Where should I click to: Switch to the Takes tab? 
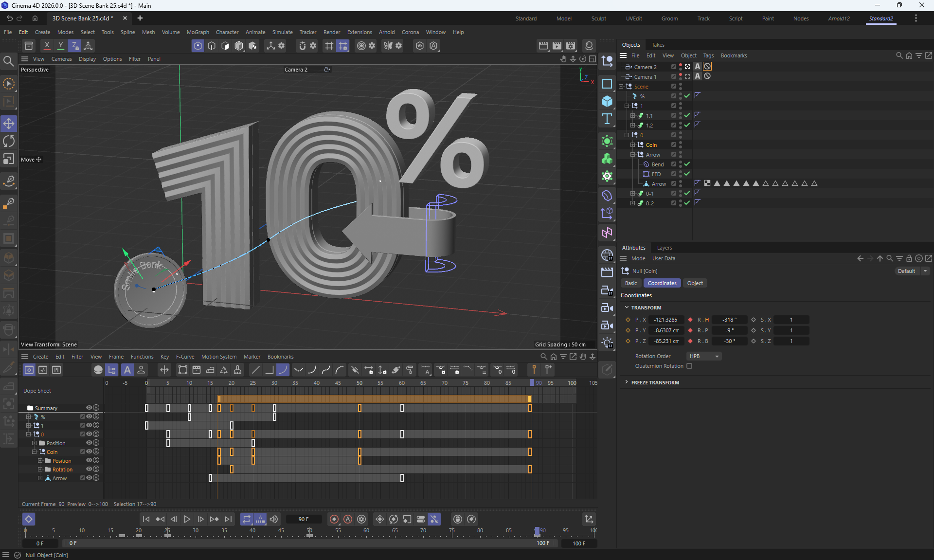tap(658, 45)
